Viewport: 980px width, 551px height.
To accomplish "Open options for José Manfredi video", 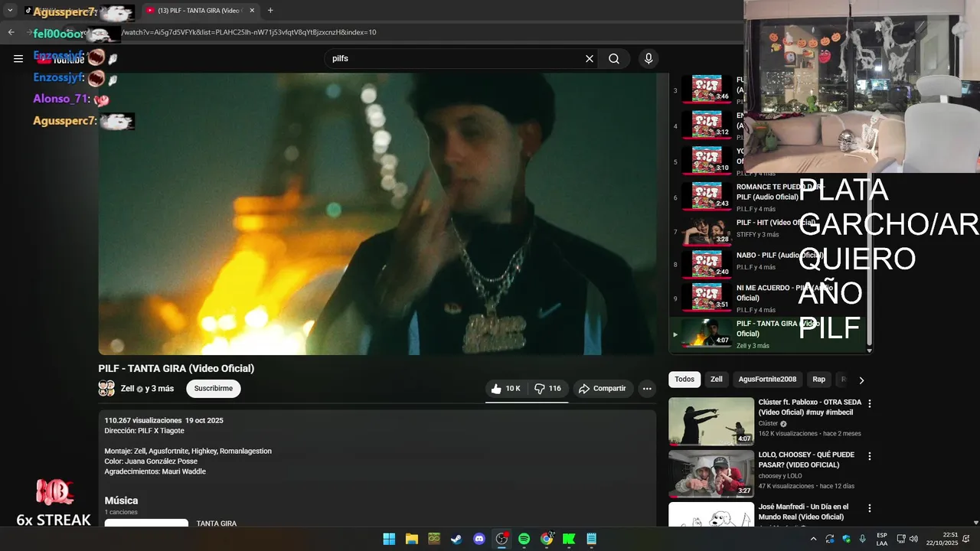I will (x=869, y=508).
